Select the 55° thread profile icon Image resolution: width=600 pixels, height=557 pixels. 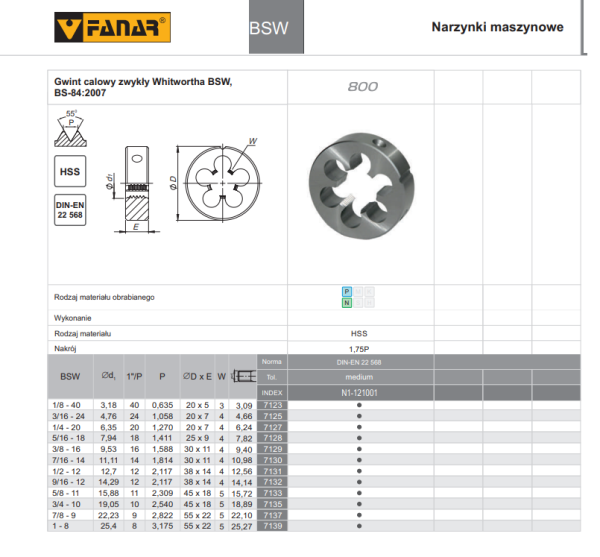68,127
